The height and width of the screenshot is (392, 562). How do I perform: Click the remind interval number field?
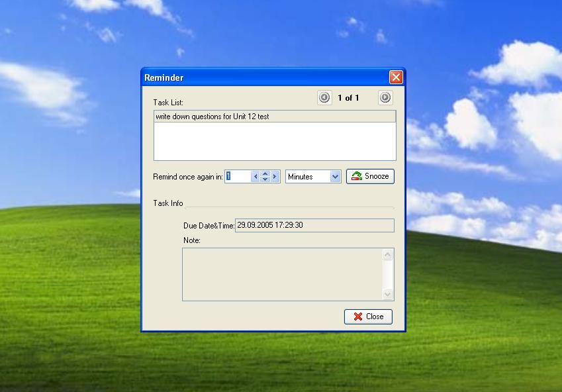point(237,177)
